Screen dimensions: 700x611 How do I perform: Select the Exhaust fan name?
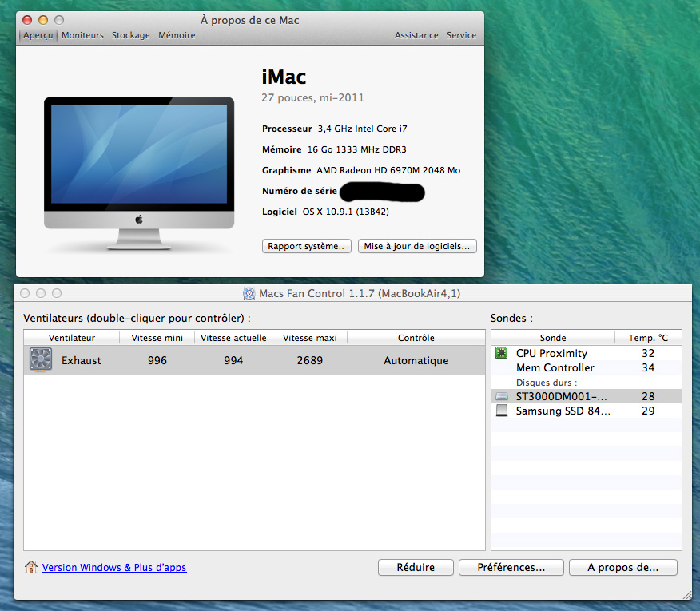coord(82,360)
